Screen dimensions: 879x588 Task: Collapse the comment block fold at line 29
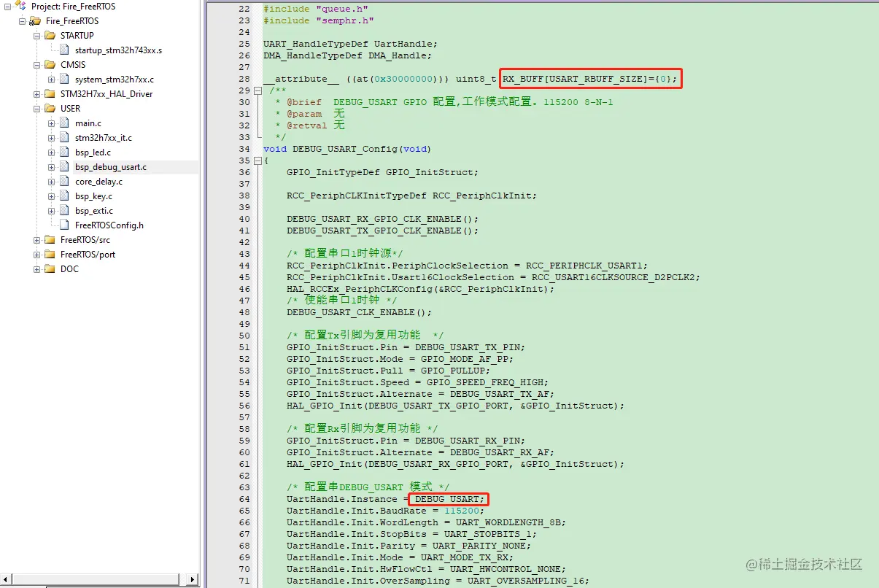tap(257, 90)
